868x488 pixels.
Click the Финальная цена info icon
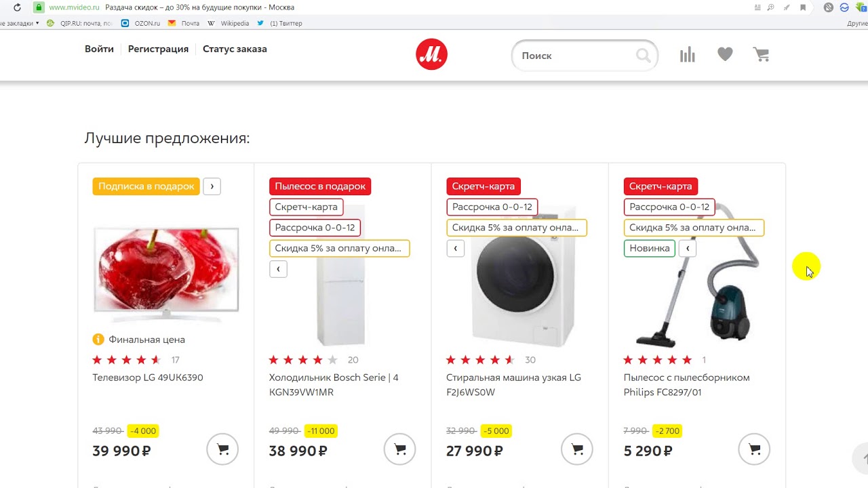pos(98,340)
